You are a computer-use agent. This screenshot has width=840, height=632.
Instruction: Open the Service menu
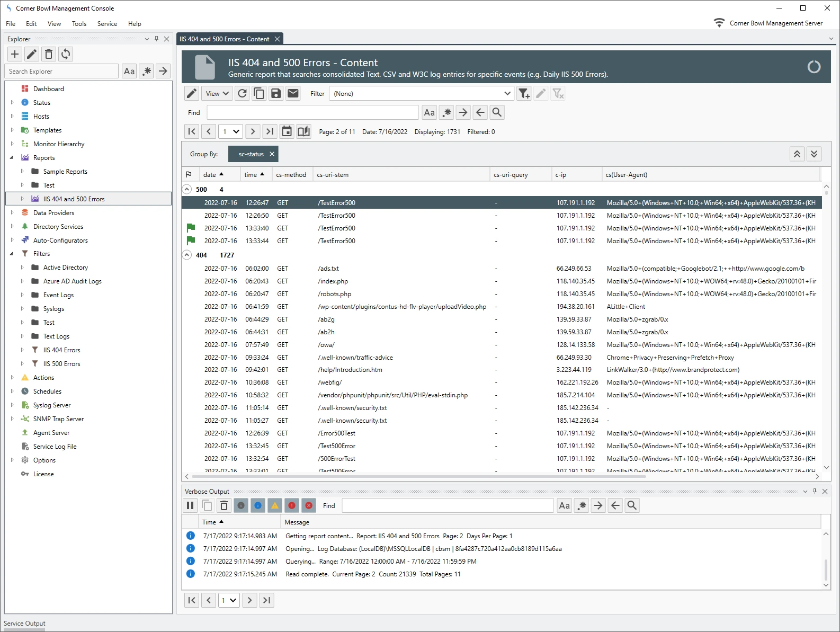click(107, 24)
